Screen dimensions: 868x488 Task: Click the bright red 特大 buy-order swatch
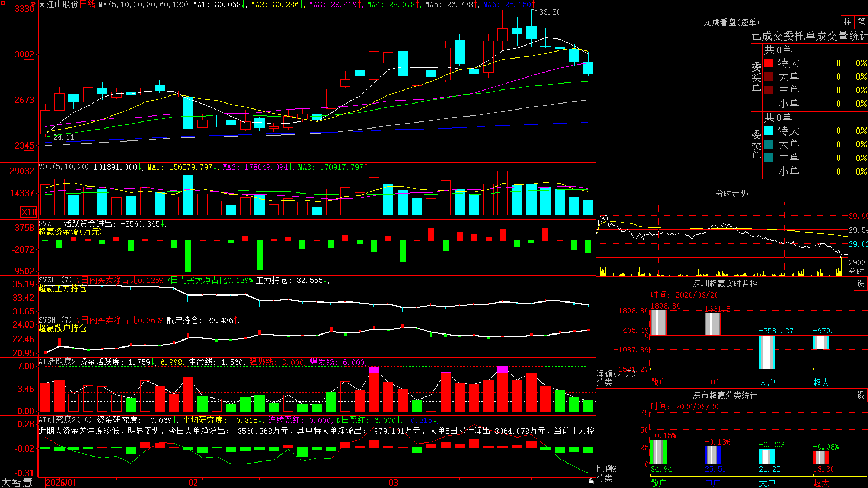pos(768,63)
